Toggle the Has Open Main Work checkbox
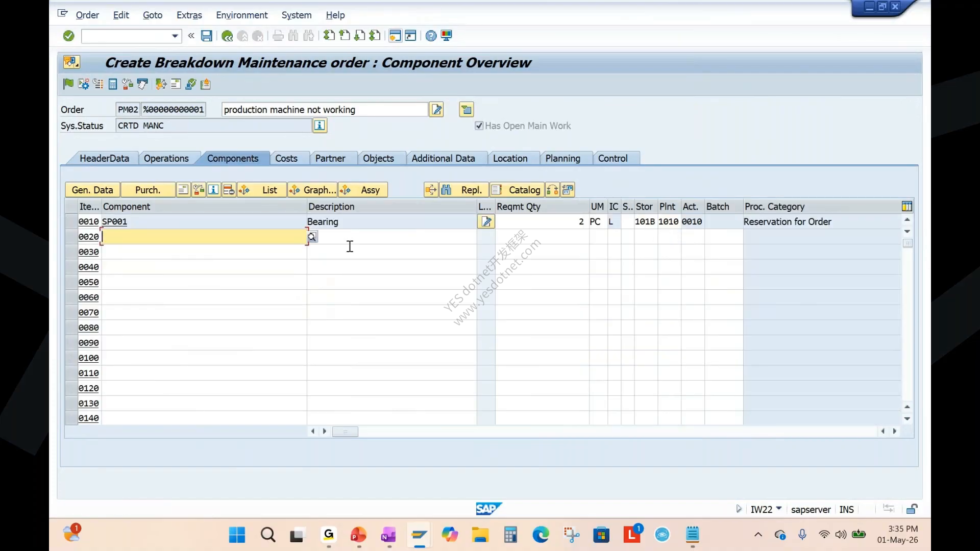The image size is (980, 551). pyautogui.click(x=479, y=126)
